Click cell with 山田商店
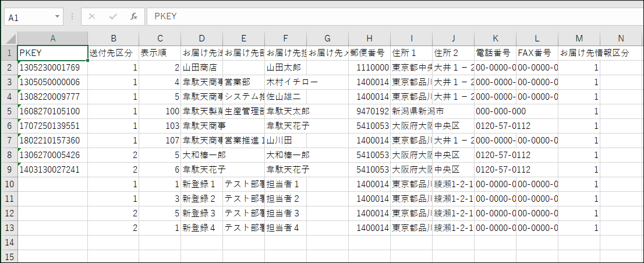 point(201,67)
